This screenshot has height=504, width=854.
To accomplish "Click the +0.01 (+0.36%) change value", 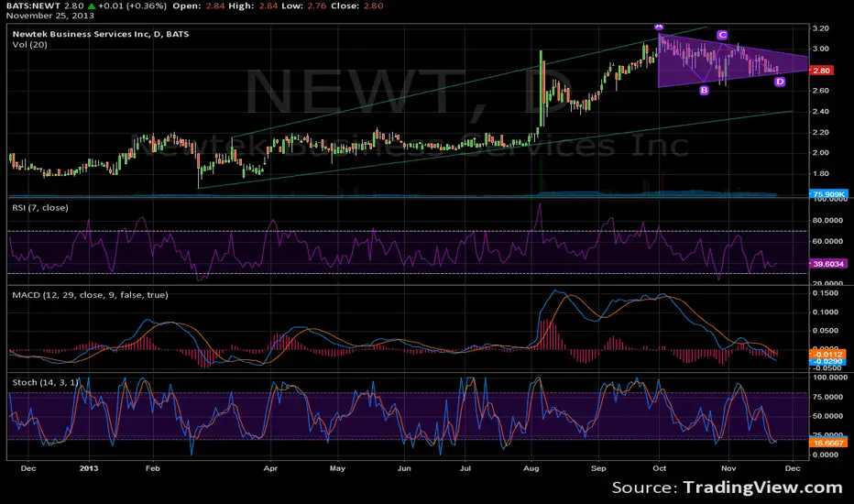I will coord(132,6).
